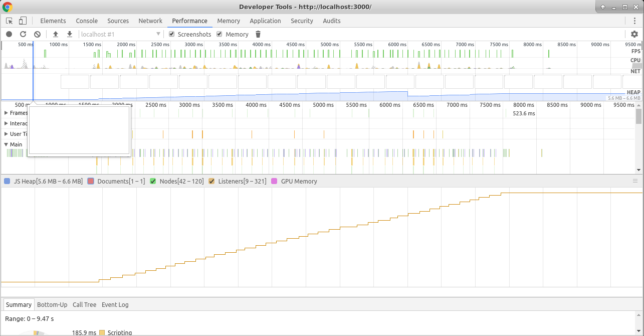This screenshot has height=336, width=644.
Task: Open the localhost #1 recording dropdown
Action: click(120, 34)
